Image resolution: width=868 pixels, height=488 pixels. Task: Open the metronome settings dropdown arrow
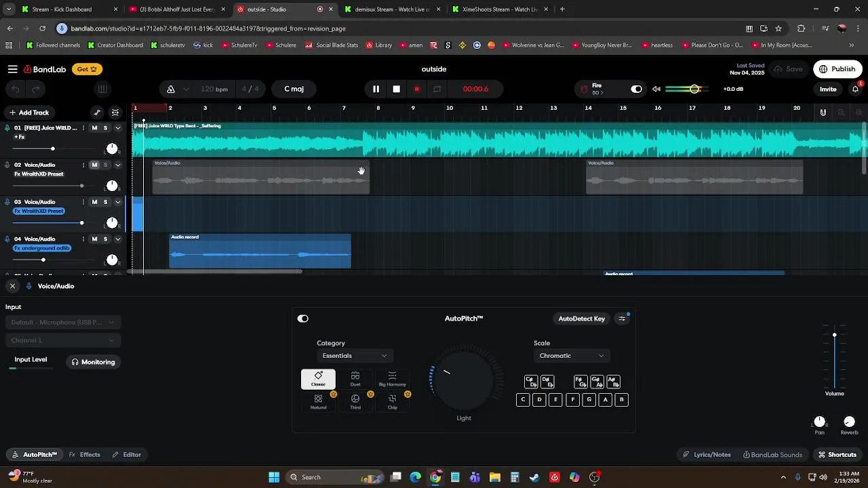186,89
